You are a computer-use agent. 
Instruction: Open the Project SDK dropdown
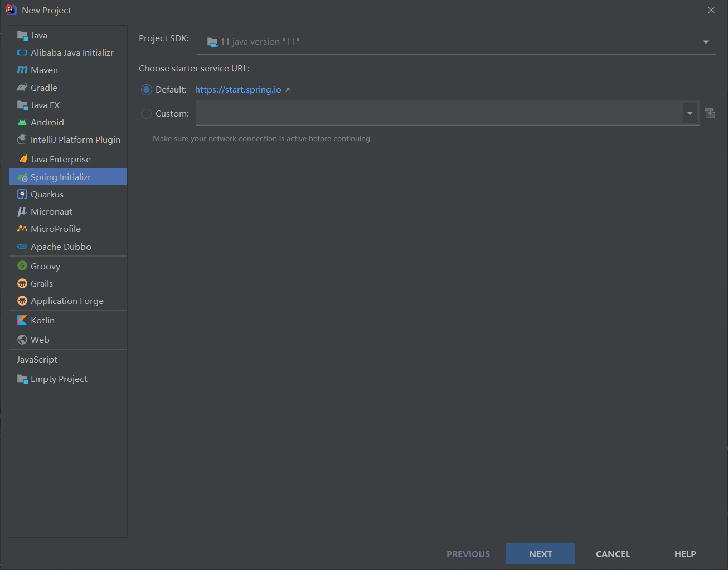pos(457,42)
